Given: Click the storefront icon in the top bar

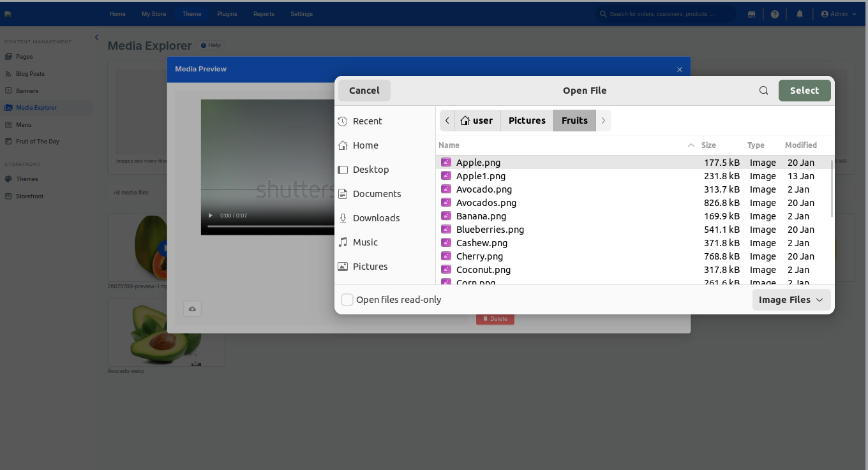Looking at the screenshot, I should point(752,14).
